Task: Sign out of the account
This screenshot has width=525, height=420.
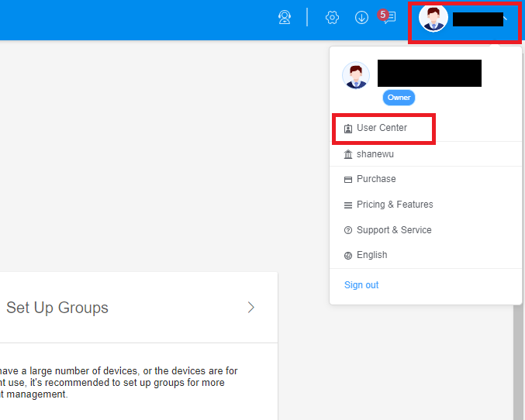Action: click(x=361, y=285)
